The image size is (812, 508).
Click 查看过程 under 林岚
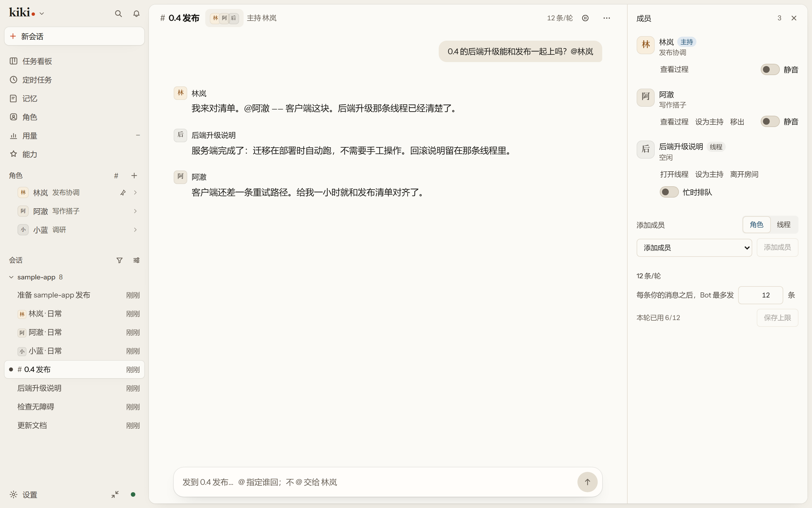click(674, 69)
